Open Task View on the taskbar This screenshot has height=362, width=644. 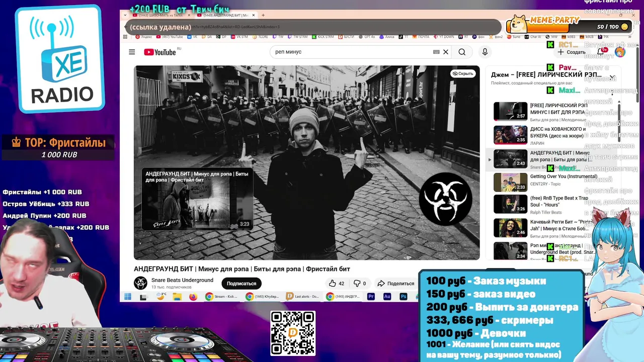[x=143, y=297]
